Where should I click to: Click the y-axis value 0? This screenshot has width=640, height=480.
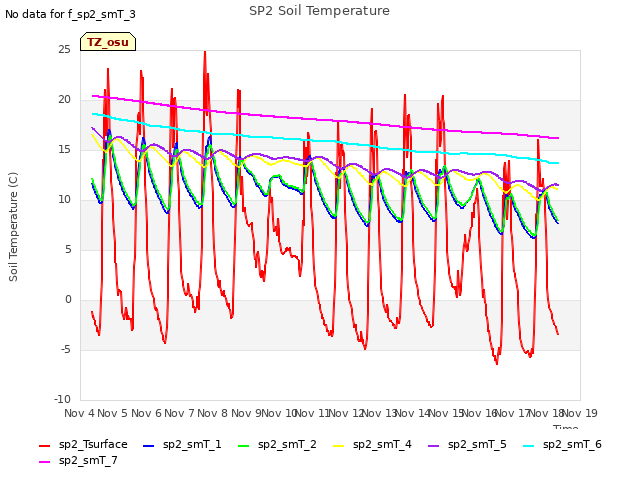pyautogui.click(x=68, y=300)
